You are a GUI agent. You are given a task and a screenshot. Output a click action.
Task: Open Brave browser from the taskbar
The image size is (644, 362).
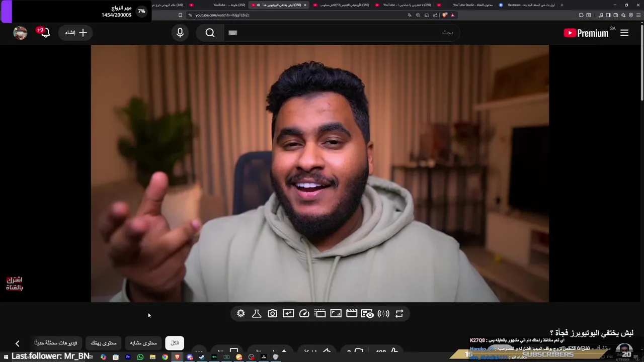177,357
